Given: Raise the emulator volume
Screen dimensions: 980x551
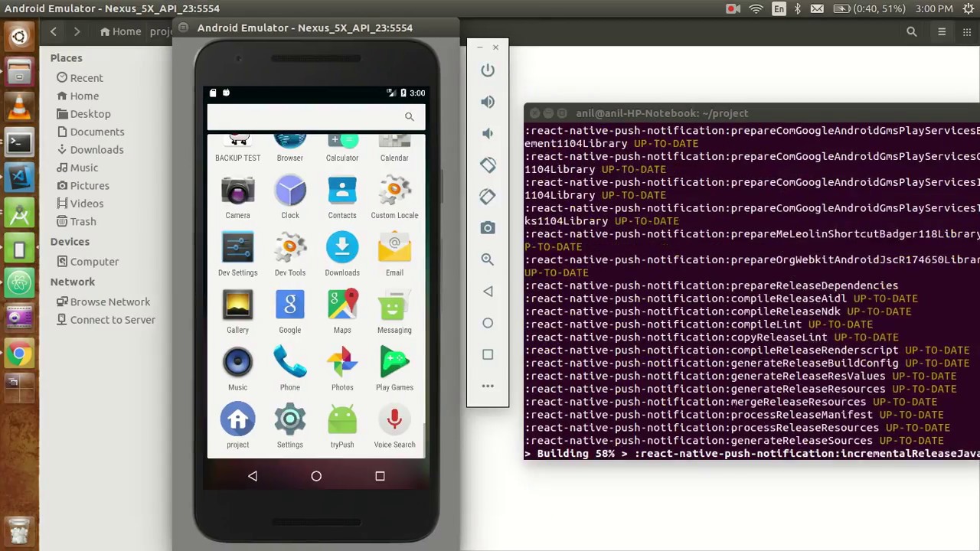Looking at the screenshot, I should coord(488,102).
